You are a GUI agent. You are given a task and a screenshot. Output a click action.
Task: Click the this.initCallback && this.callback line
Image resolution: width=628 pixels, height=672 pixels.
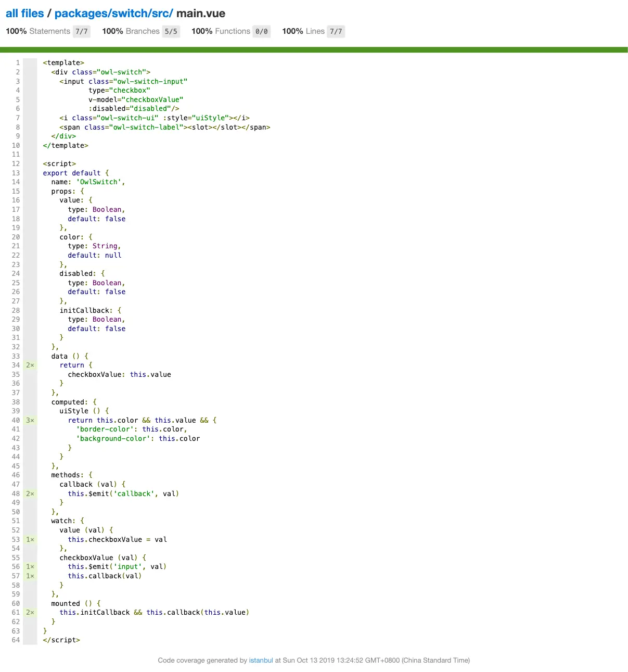click(155, 612)
